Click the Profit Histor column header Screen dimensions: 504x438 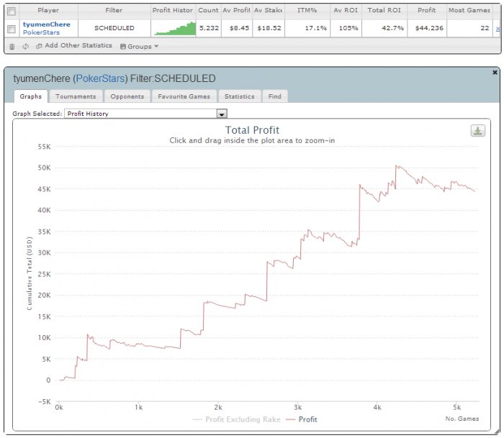(x=173, y=10)
